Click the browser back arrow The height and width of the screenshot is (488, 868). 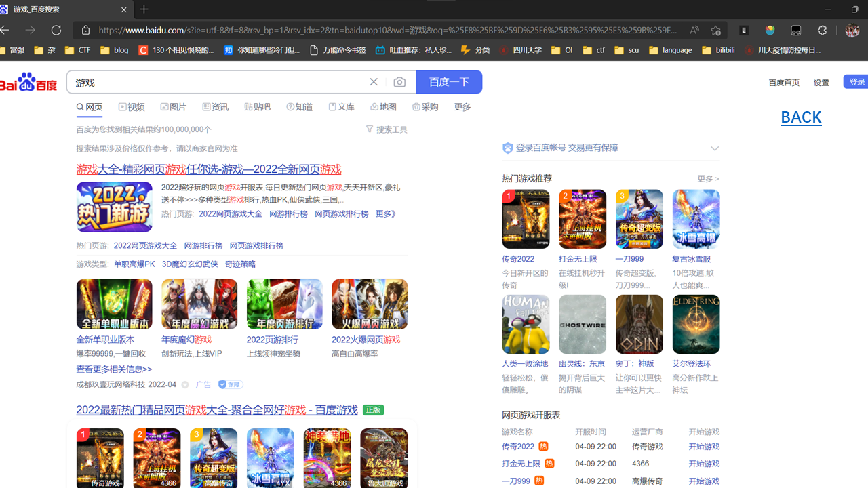pyautogui.click(x=4, y=30)
